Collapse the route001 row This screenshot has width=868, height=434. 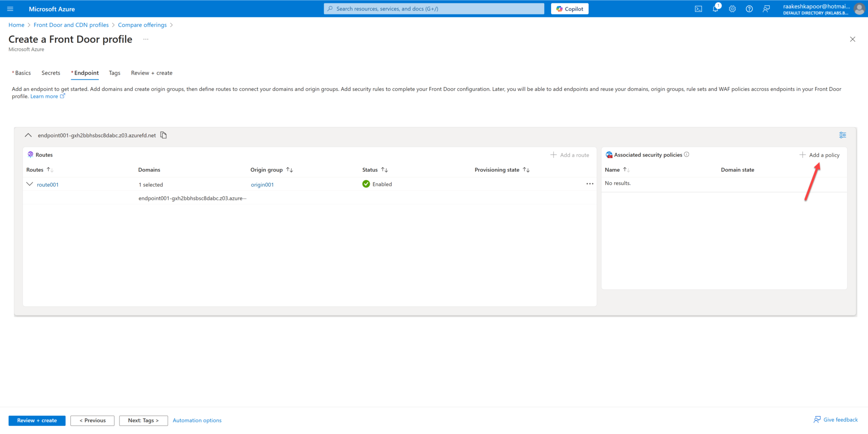tap(29, 184)
